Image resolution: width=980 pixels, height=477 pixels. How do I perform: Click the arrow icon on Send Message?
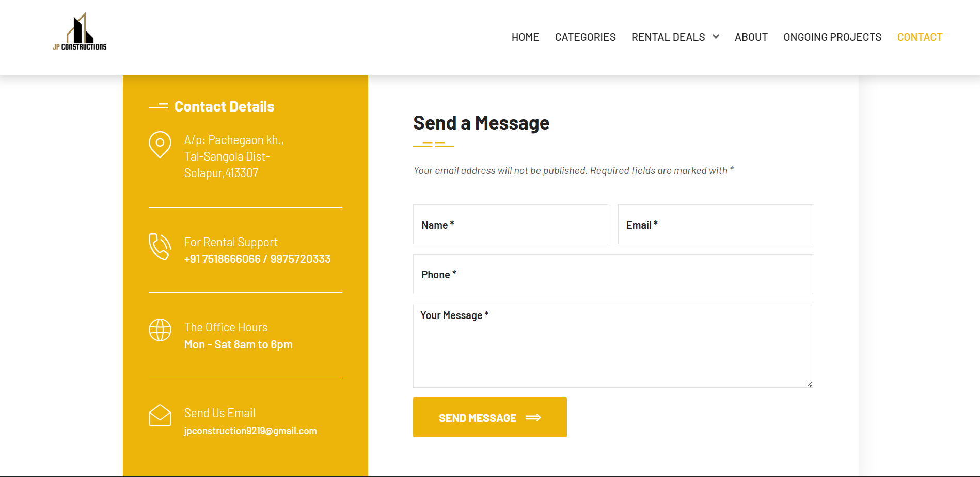[x=533, y=418]
